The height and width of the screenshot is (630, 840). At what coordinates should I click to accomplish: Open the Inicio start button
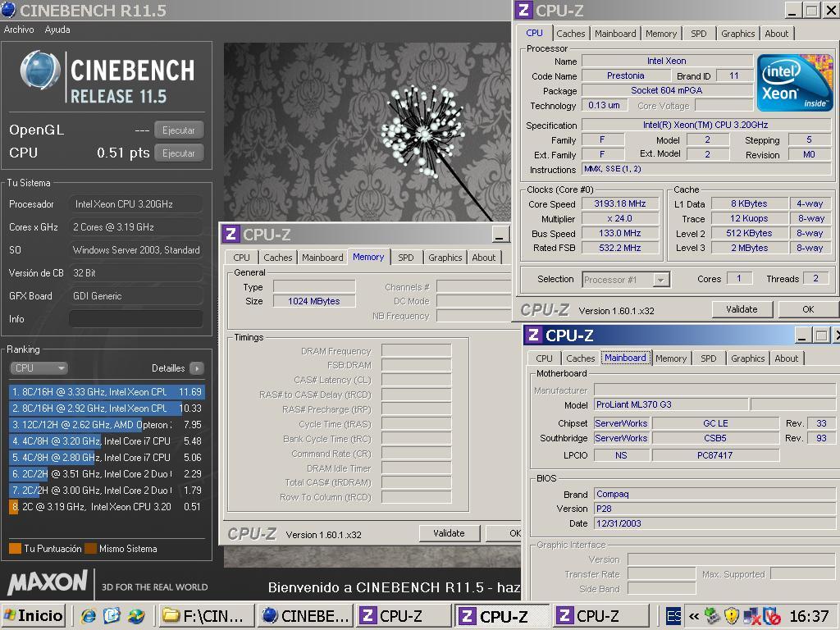pyautogui.click(x=33, y=615)
